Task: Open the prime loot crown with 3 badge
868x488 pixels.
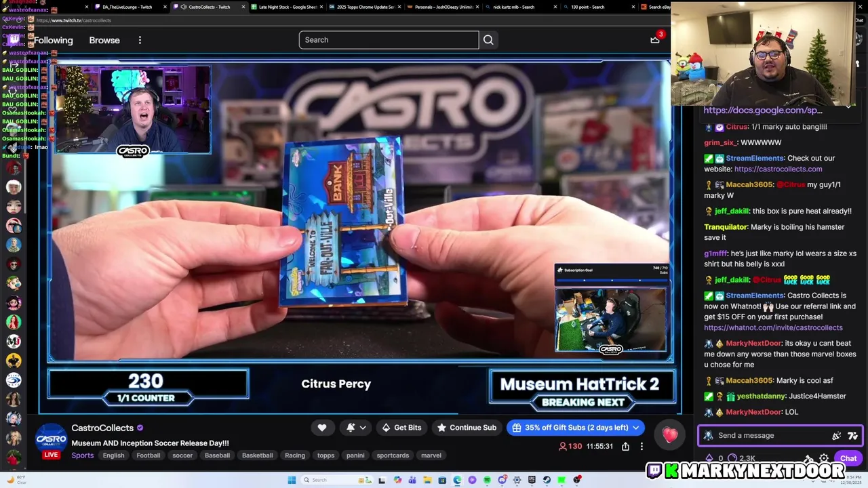Action: (x=655, y=39)
